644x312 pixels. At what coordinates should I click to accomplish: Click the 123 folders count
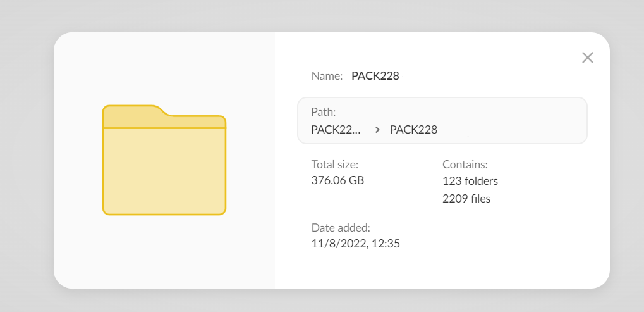tap(470, 181)
